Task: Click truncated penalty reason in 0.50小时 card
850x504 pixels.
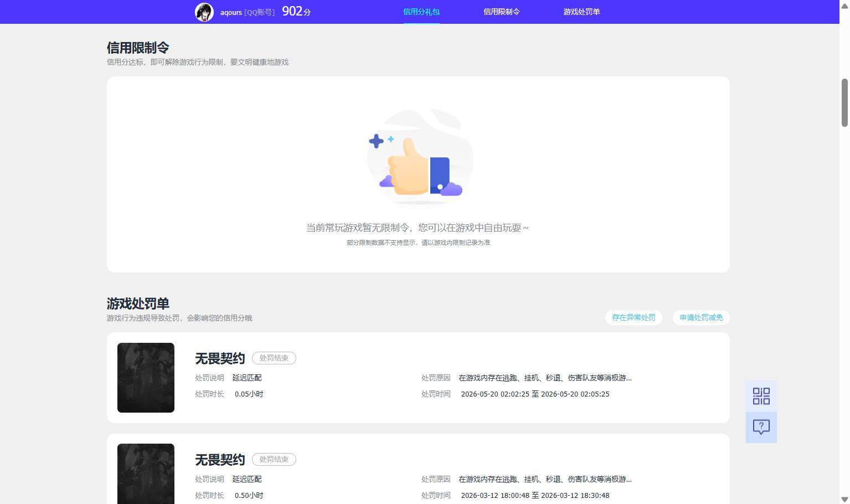Action: tap(545, 479)
